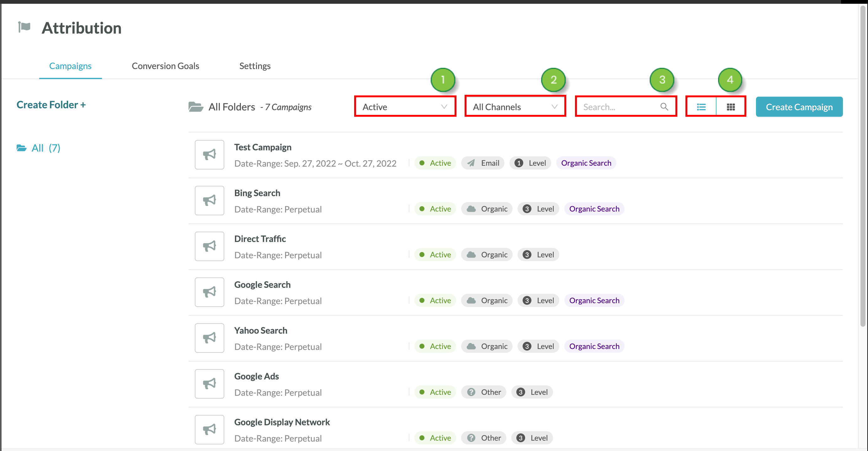The height and width of the screenshot is (451, 868).
Task: Click the search magnifier icon
Action: coord(664,107)
